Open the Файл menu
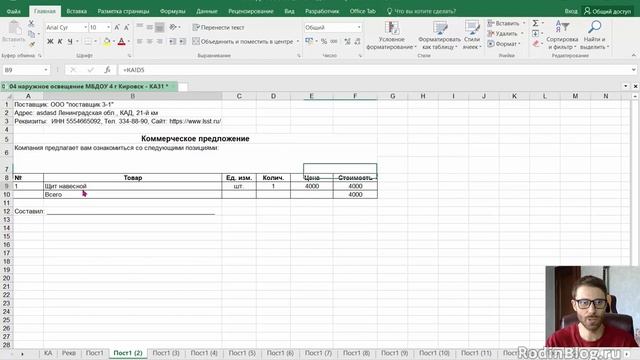 13,11
